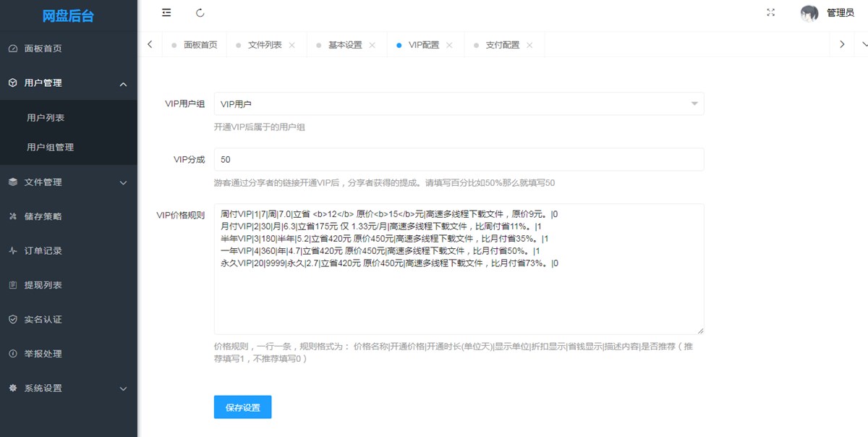Close the VIP配置 tab
Viewport: 868px width, 437px height.
click(x=449, y=45)
